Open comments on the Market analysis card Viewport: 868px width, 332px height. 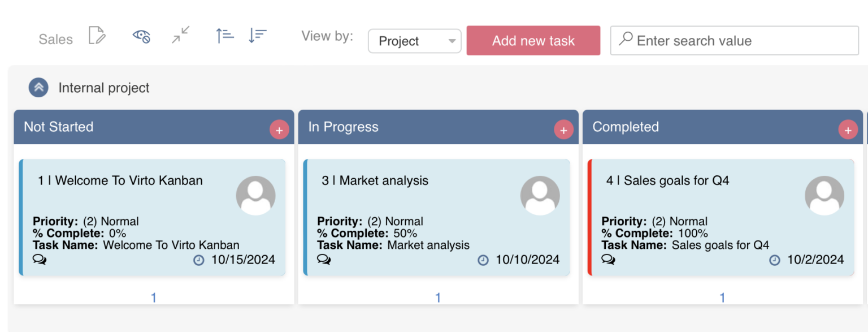tap(324, 260)
